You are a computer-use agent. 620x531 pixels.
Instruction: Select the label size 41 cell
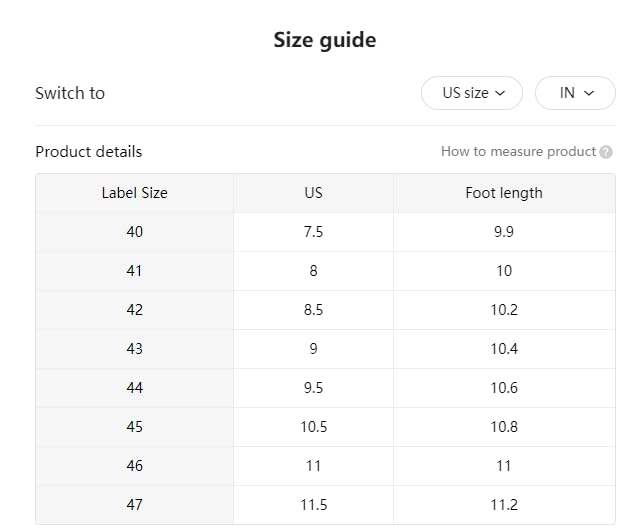coord(135,271)
